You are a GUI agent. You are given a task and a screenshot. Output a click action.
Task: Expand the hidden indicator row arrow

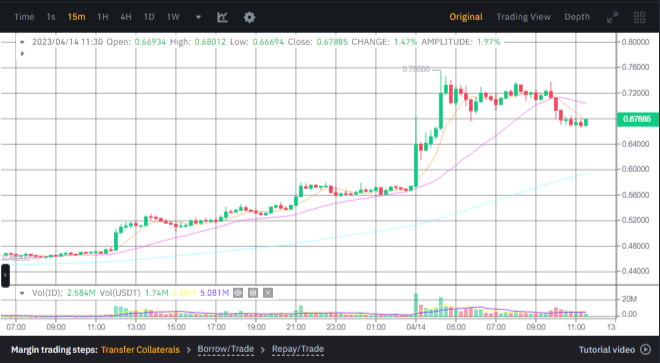click(x=22, y=54)
